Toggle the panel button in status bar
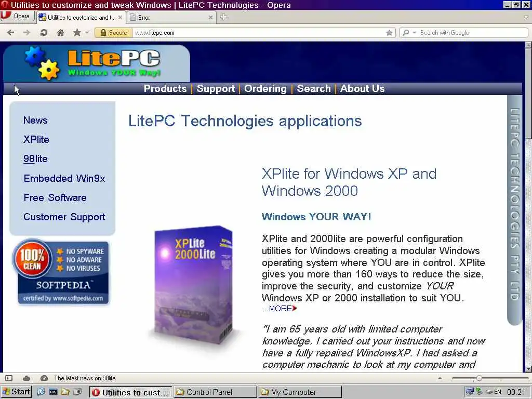Screen dimensions: 532x399 point(9,378)
